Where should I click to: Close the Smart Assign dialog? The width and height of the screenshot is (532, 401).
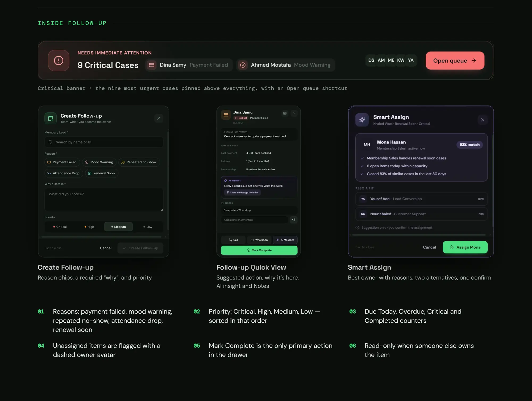pos(483,120)
